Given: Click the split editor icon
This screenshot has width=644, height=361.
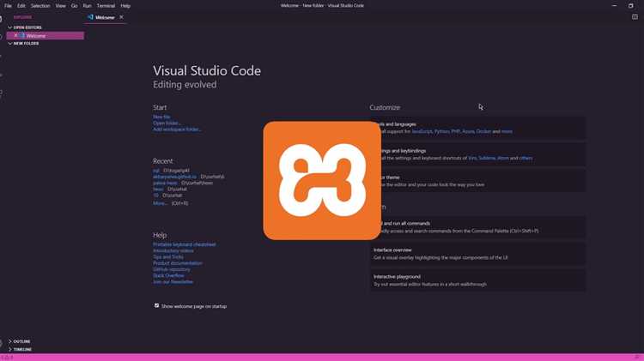Looking at the screenshot, I should point(635,17).
